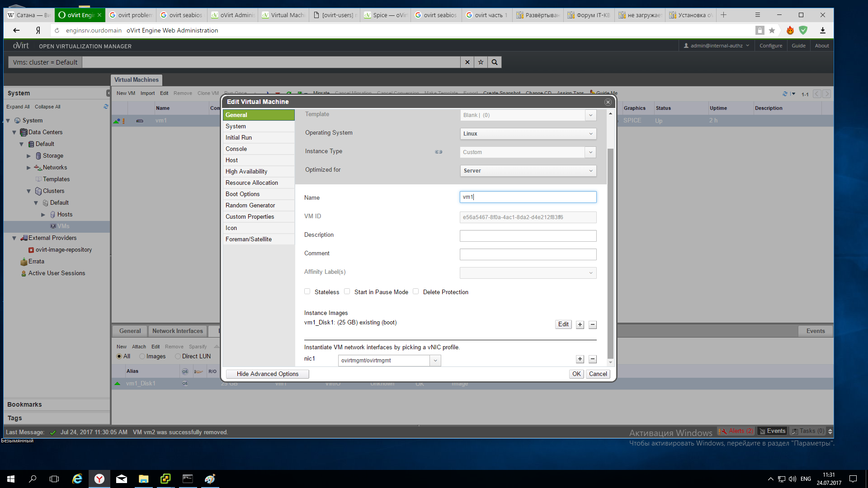Open Yandex browser from the taskbar
Screen dimensions: 868x488
[x=99, y=479]
